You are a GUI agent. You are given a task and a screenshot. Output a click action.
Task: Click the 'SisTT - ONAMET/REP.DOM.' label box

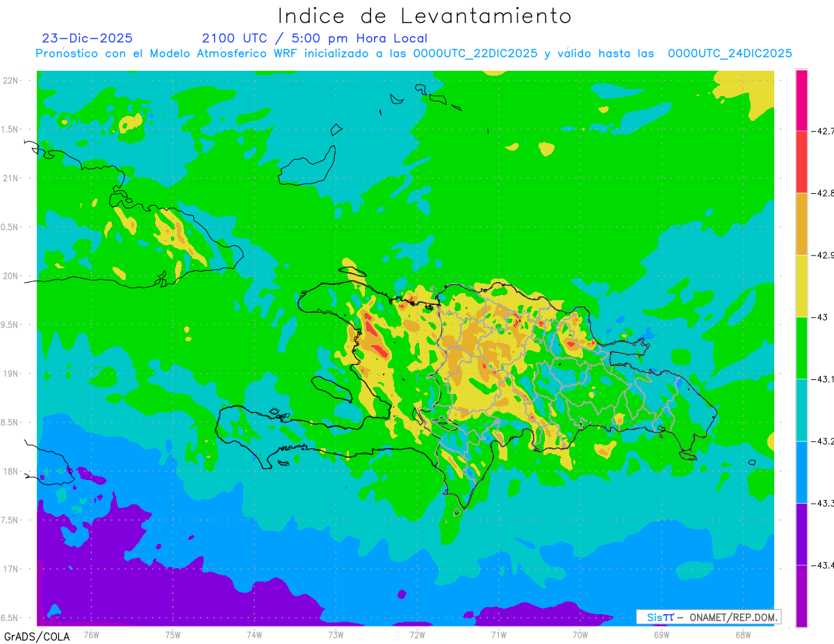(x=709, y=617)
